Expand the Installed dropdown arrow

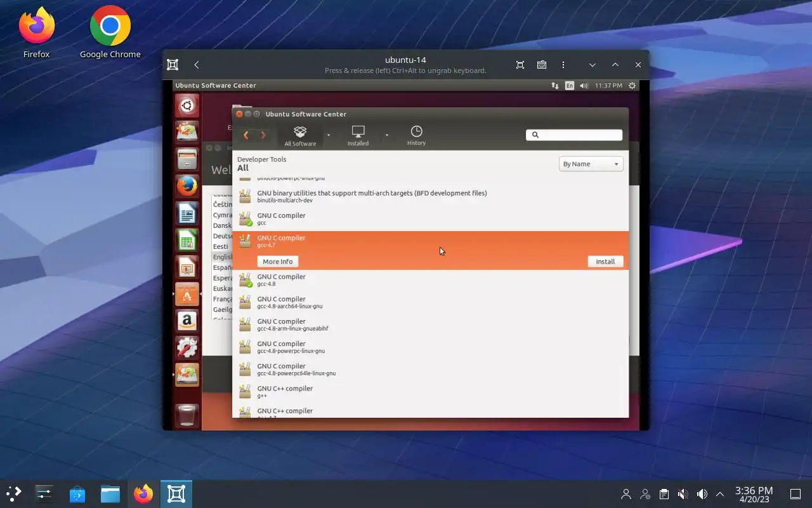[386, 135]
